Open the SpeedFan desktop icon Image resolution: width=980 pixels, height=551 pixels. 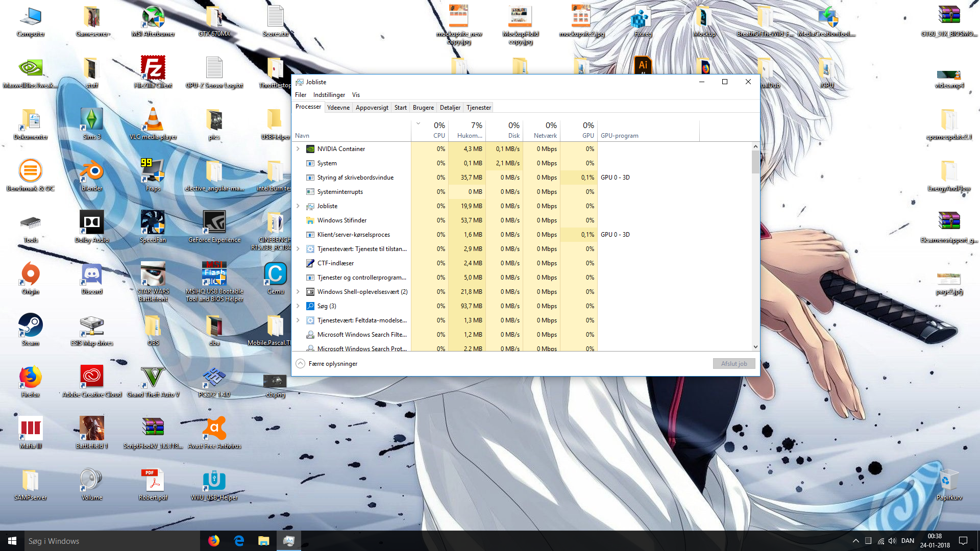tap(153, 227)
